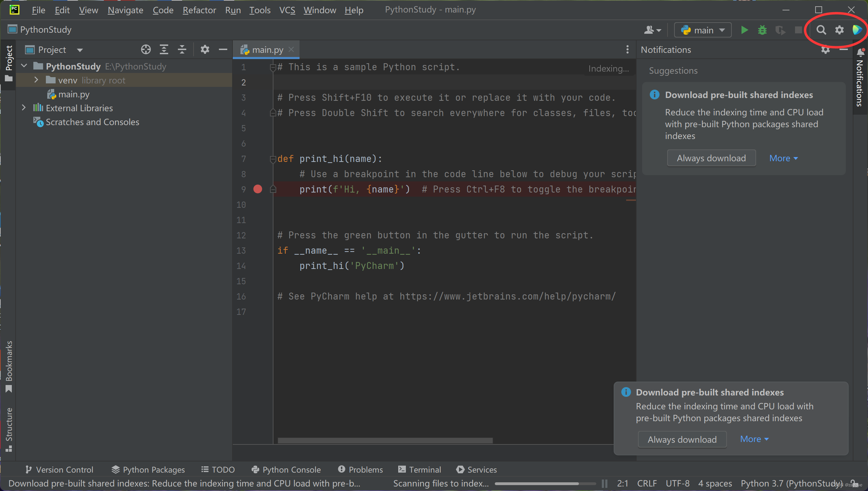
Task: Click Select Opened File target icon
Action: [x=146, y=50]
